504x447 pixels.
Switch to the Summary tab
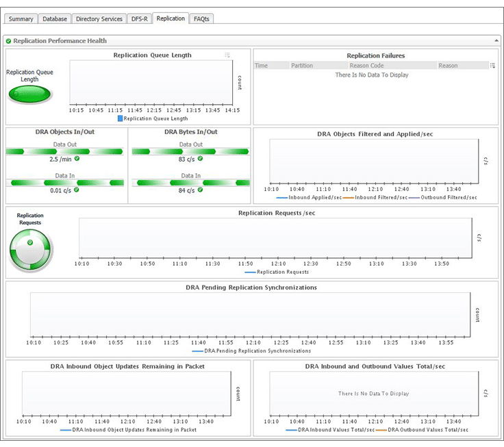coord(21,19)
